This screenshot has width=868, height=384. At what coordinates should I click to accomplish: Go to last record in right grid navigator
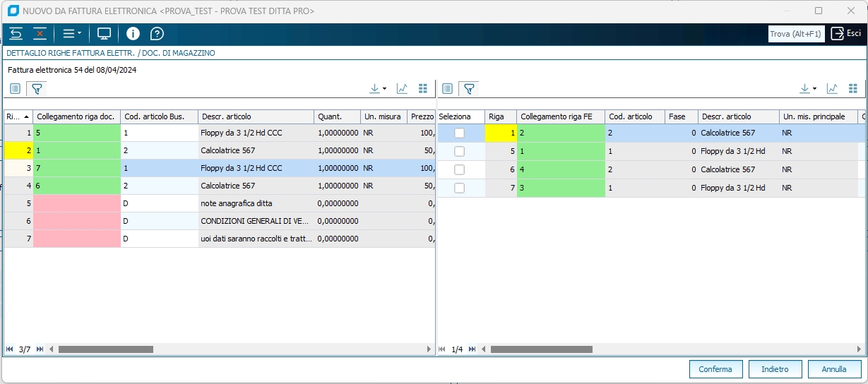pos(472,349)
